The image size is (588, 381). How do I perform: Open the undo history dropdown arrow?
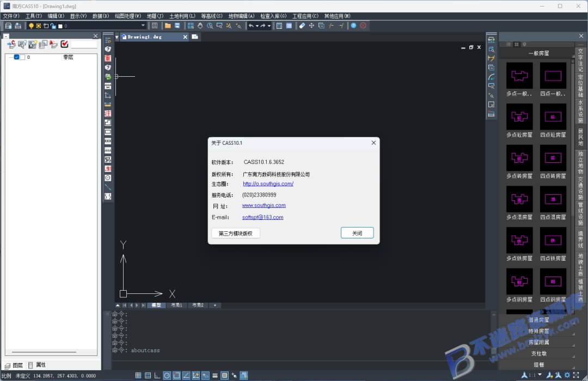[257, 26]
